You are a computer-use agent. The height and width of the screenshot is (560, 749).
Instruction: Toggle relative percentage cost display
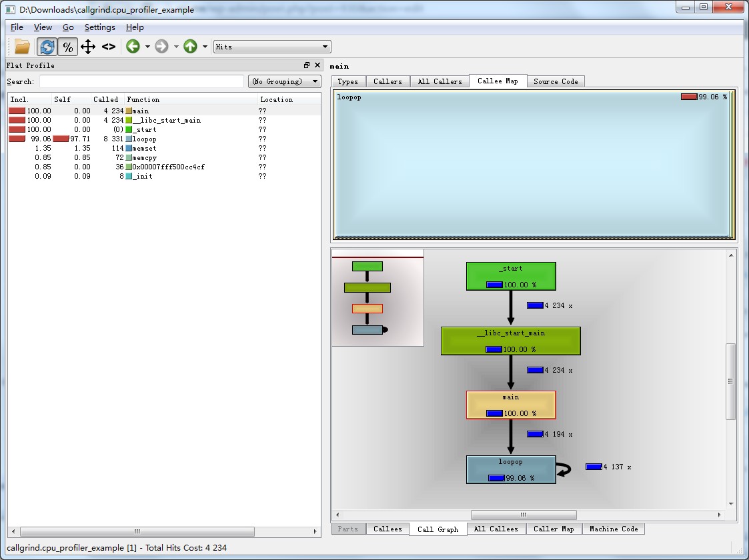[x=67, y=47]
